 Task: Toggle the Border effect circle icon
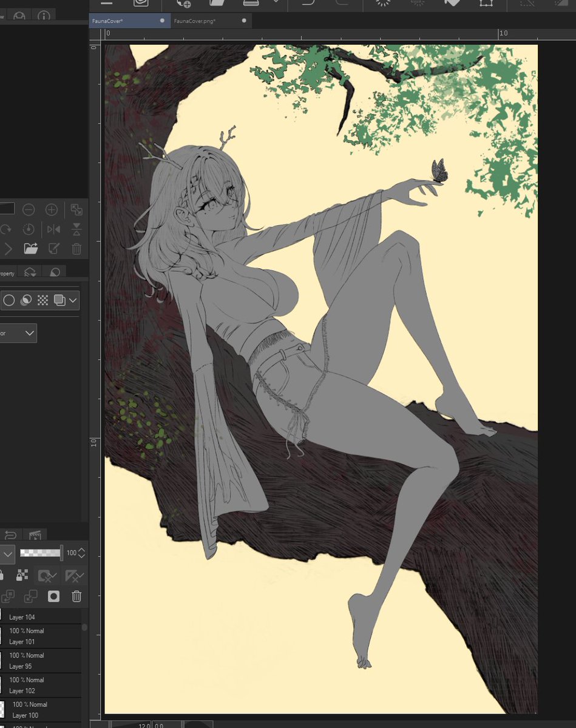pos(9,300)
